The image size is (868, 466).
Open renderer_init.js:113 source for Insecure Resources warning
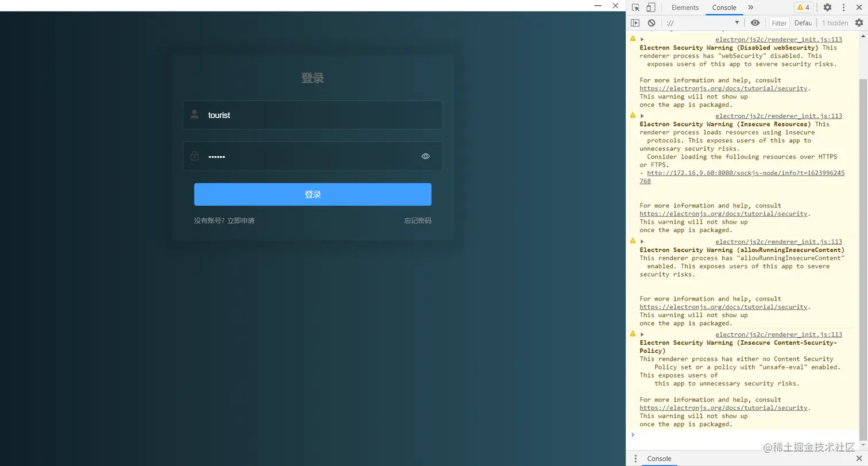[x=778, y=116]
